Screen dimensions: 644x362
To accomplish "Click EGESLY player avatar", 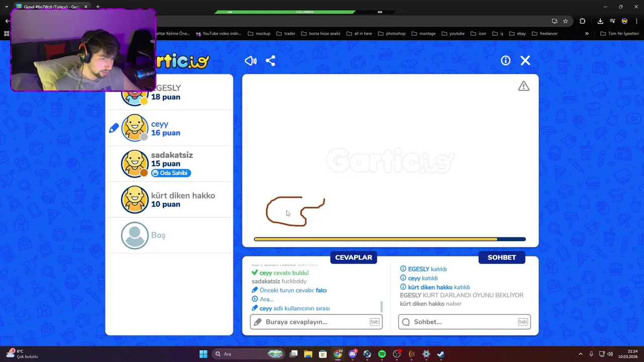I will click(135, 97).
